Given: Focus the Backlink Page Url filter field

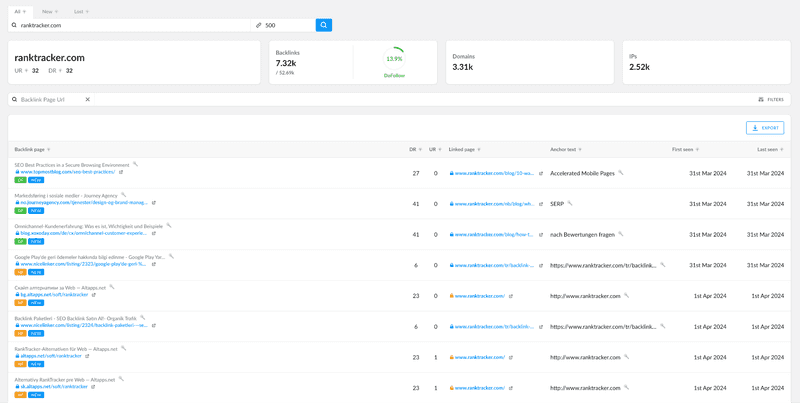Looking at the screenshot, I should coord(50,99).
